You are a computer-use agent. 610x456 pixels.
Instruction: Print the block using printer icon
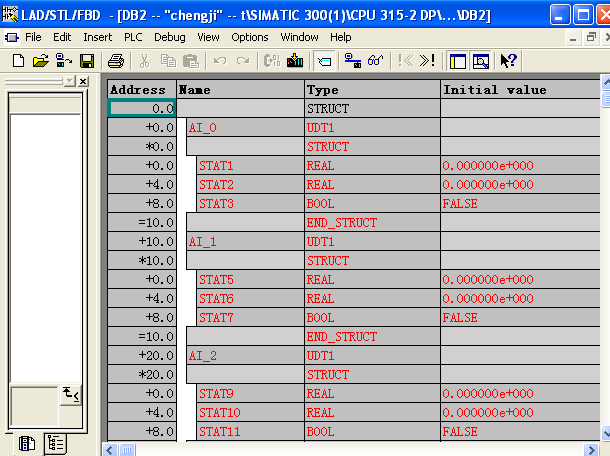point(116,61)
